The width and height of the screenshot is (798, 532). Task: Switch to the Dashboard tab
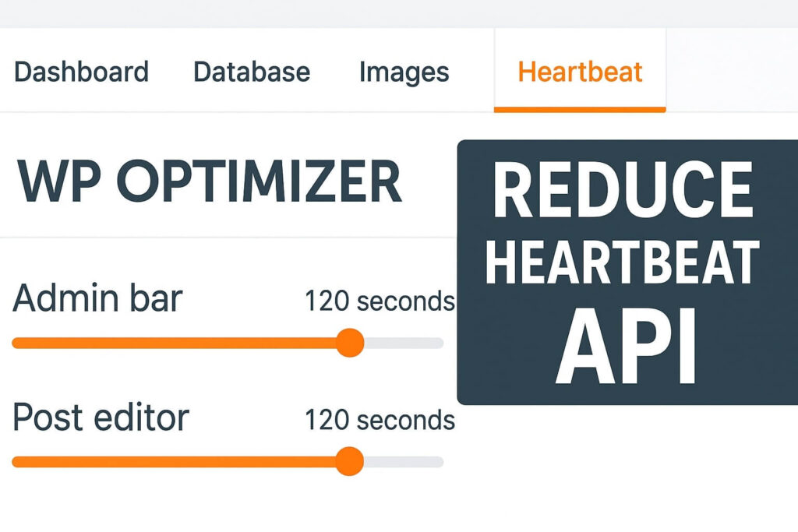point(82,72)
